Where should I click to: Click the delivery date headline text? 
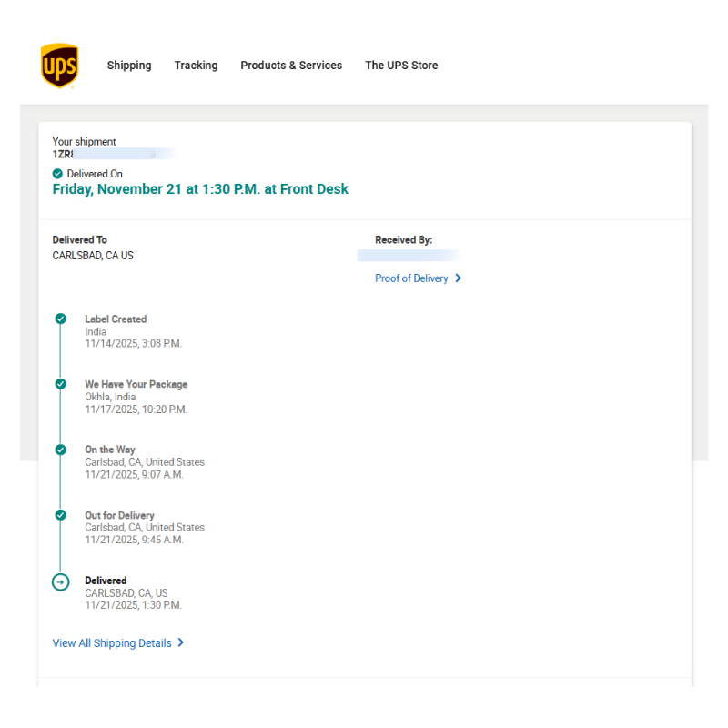pos(200,189)
